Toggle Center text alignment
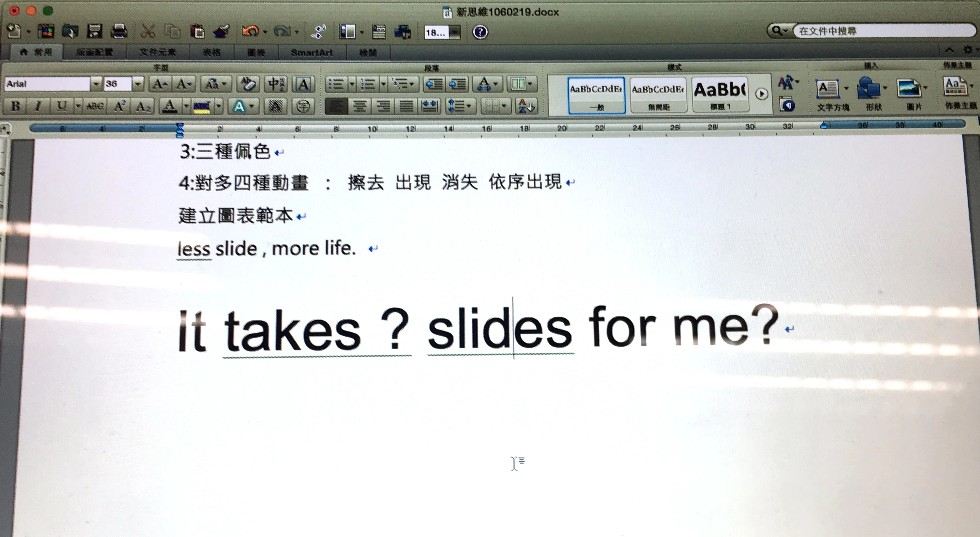980x537 pixels. [359, 106]
